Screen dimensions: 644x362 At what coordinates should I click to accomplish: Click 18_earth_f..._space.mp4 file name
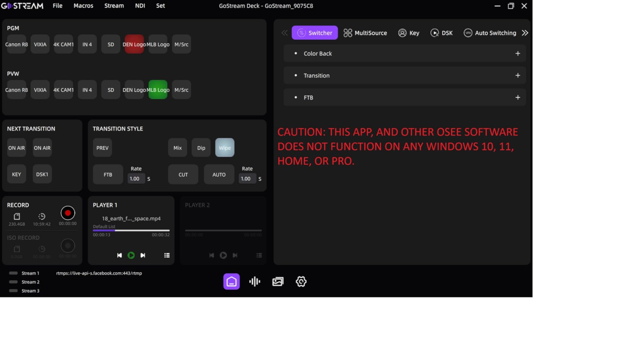(131, 219)
